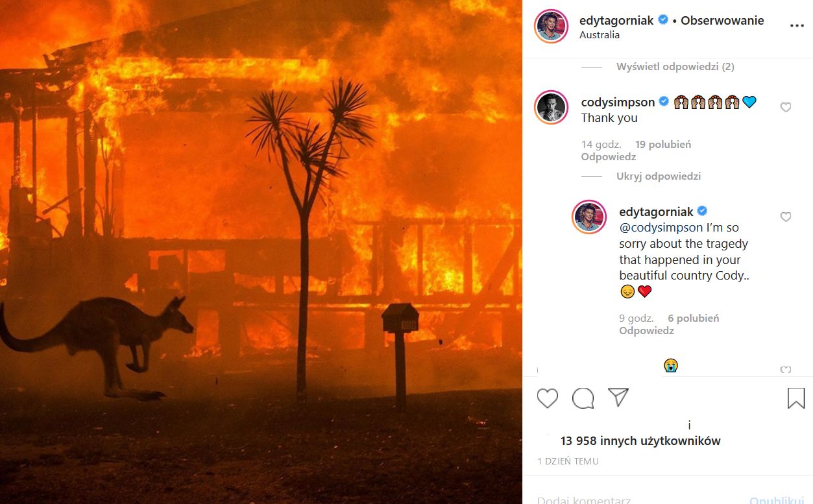The width and height of the screenshot is (813, 504).
Task: Open the @codysimpson mention link
Action: 661,228
